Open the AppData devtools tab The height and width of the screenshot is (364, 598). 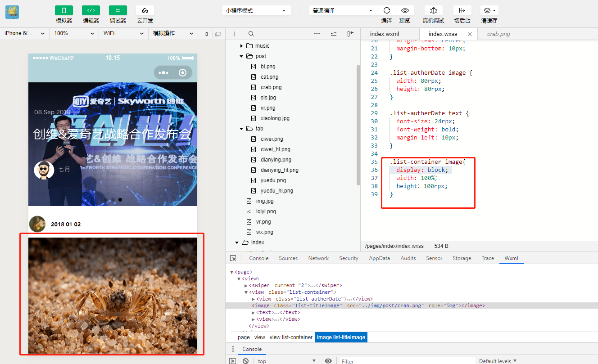[x=379, y=258]
